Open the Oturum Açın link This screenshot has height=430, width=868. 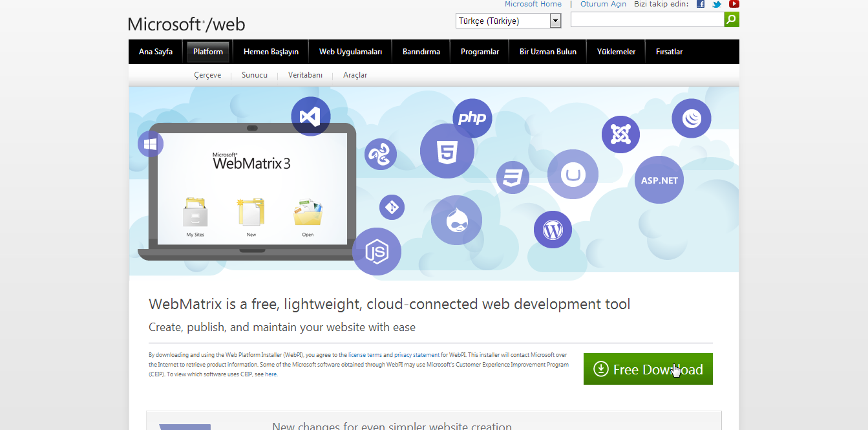point(602,4)
